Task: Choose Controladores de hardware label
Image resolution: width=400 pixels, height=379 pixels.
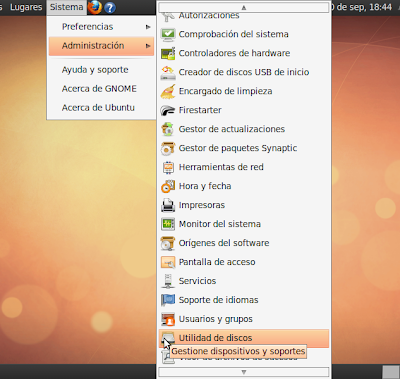Action: [234, 53]
